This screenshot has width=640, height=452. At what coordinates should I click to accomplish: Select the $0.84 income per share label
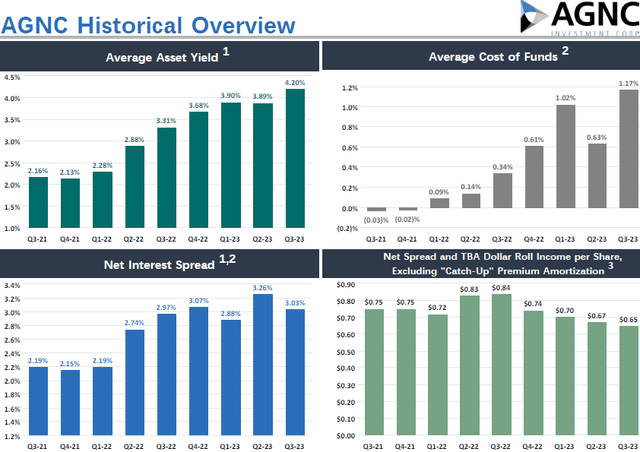(501, 288)
